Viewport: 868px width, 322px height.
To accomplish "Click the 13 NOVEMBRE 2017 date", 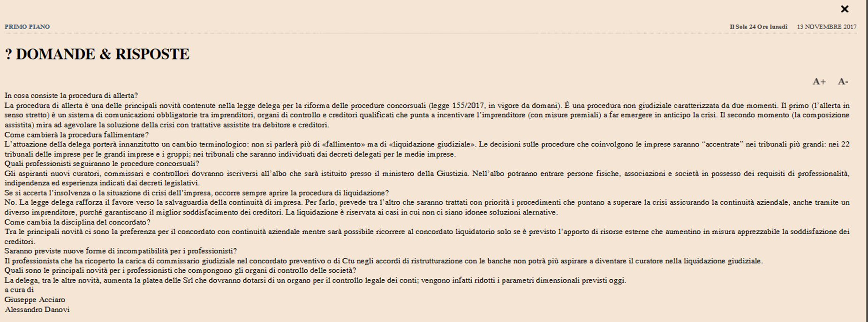I will pos(827,27).
